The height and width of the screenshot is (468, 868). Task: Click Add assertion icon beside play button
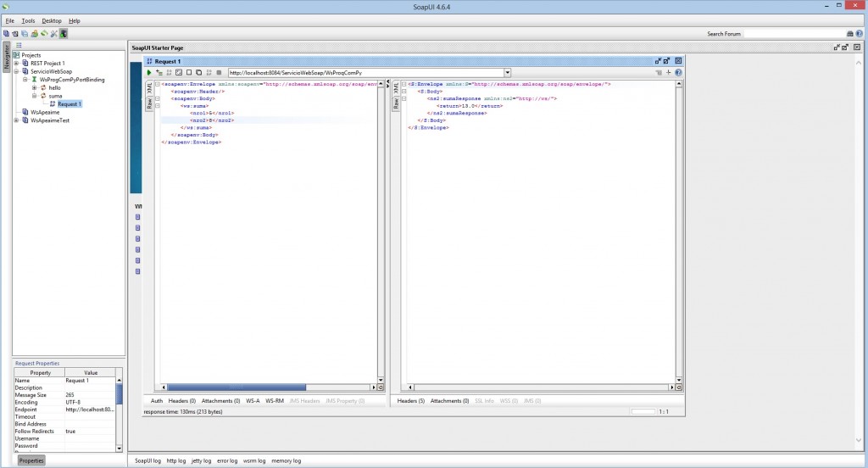click(159, 73)
